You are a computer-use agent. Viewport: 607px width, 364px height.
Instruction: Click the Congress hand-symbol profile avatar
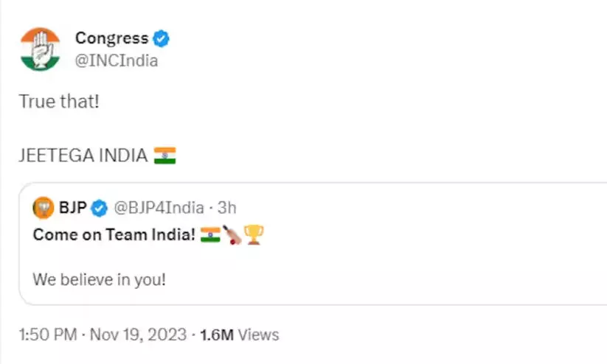point(40,49)
